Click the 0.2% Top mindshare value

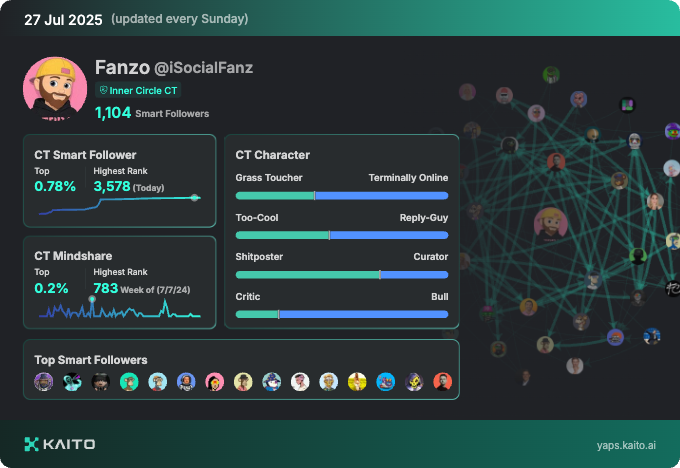point(51,288)
